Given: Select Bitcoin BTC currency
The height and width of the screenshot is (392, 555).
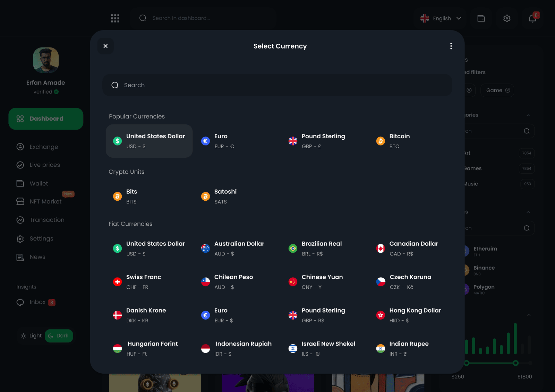Looking at the screenshot, I should [393, 141].
